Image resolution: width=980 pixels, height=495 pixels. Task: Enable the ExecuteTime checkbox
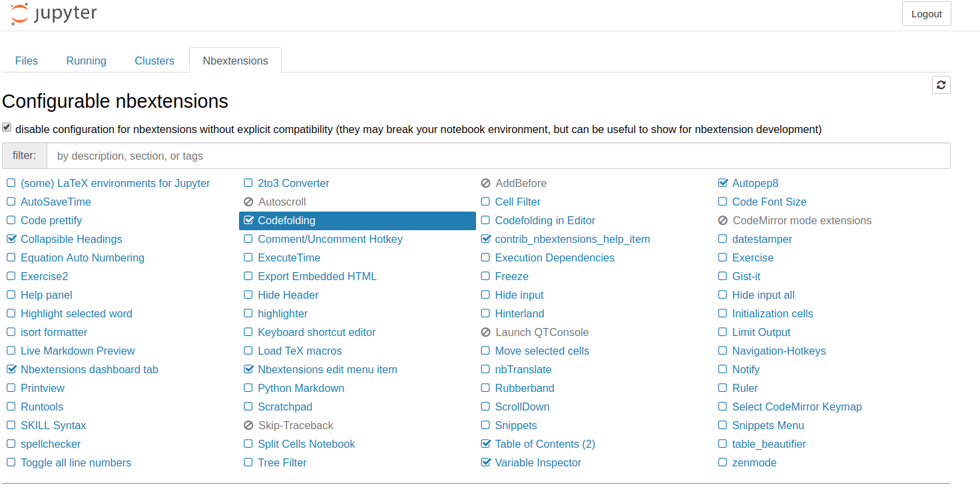(x=248, y=257)
